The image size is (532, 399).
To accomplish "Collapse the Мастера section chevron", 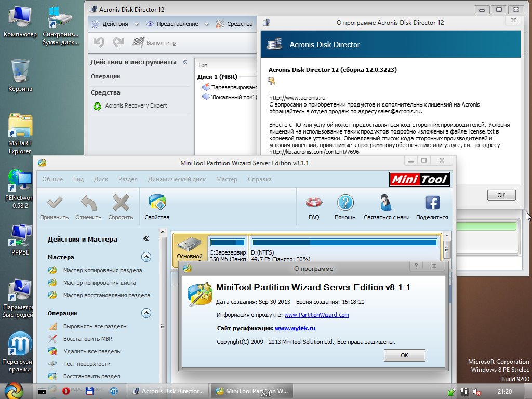I will pos(146,257).
